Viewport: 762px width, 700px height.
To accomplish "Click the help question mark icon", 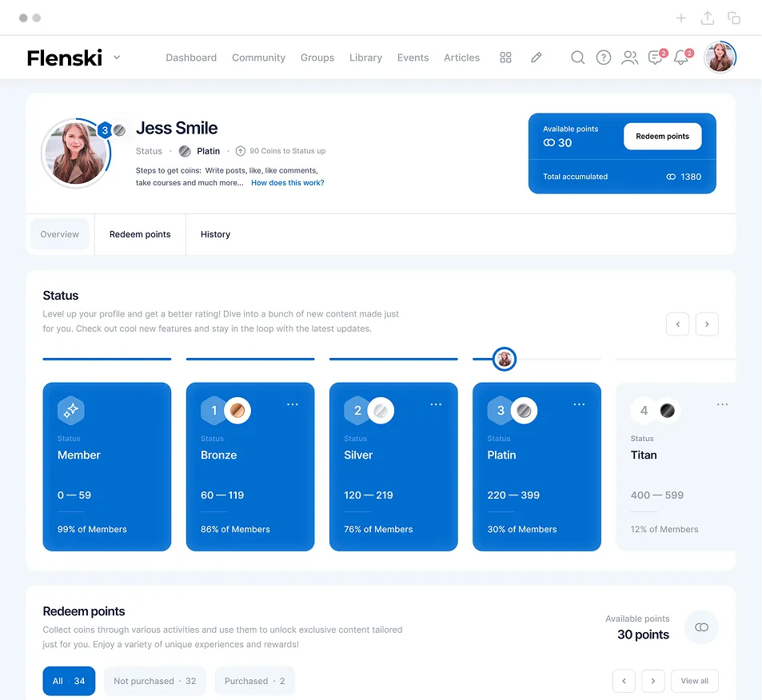I will coord(604,58).
